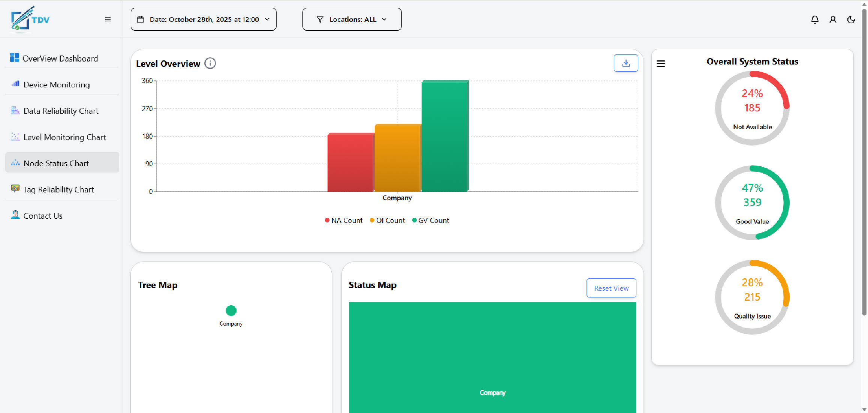This screenshot has width=868, height=413.
Task: Go to Tag Reliability Chart
Action: coord(58,190)
